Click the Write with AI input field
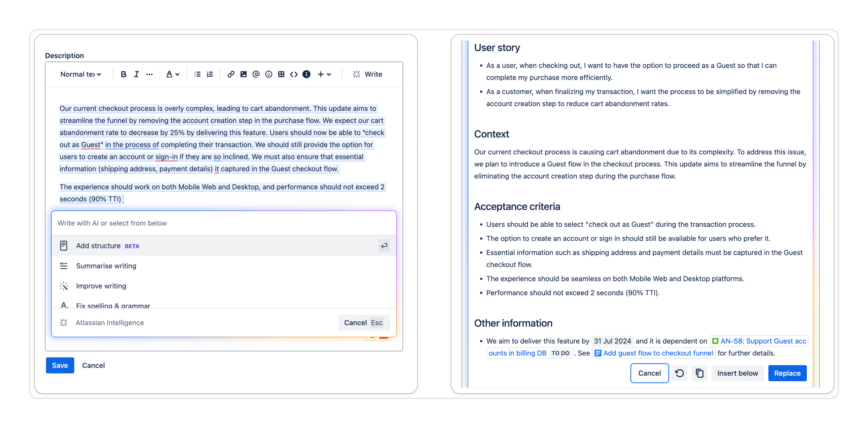Image resolution: width=868 pixels, height=428 pixels. click(x=224, y=223)
